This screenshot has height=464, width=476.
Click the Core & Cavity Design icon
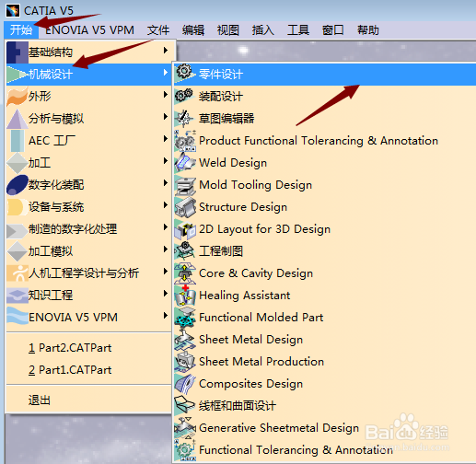[x=185, y=273]
